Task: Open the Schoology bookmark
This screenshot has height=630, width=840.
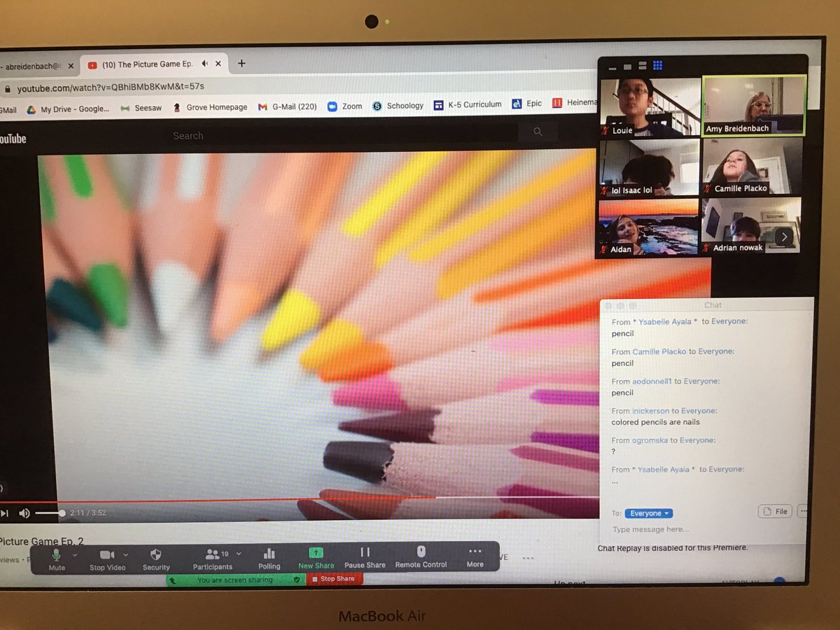Action: 398,106
